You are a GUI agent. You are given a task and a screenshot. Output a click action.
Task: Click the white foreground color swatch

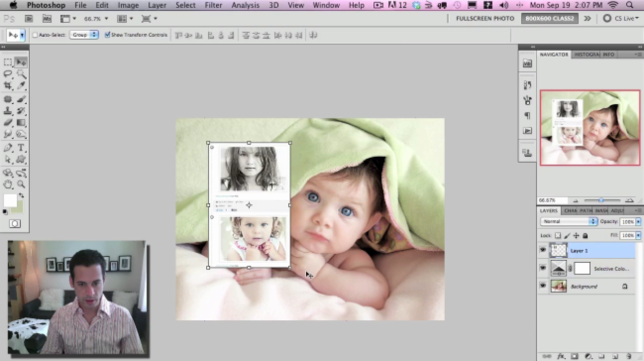10,200
